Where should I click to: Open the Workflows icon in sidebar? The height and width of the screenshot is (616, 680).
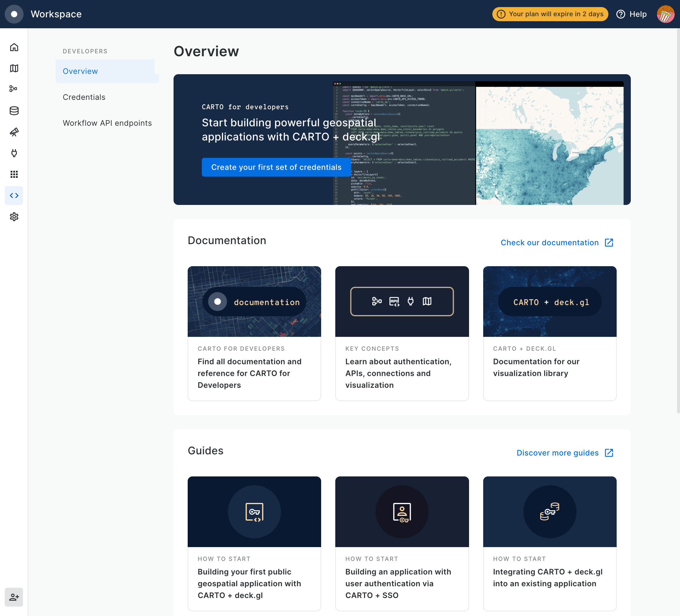pyautogui.click(x=14, y=89)
